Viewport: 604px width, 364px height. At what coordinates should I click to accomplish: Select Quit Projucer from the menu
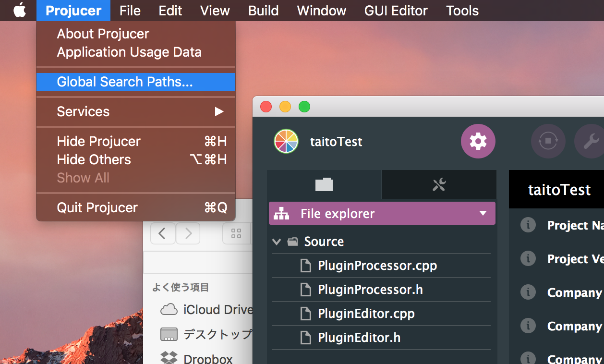point(97,207)
